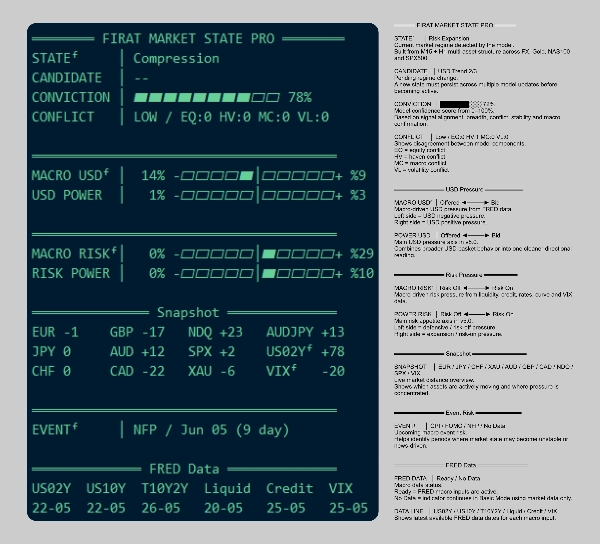This screenshot has height=544, width=600.
Task: Click the Compression state value
Action: 176,59
